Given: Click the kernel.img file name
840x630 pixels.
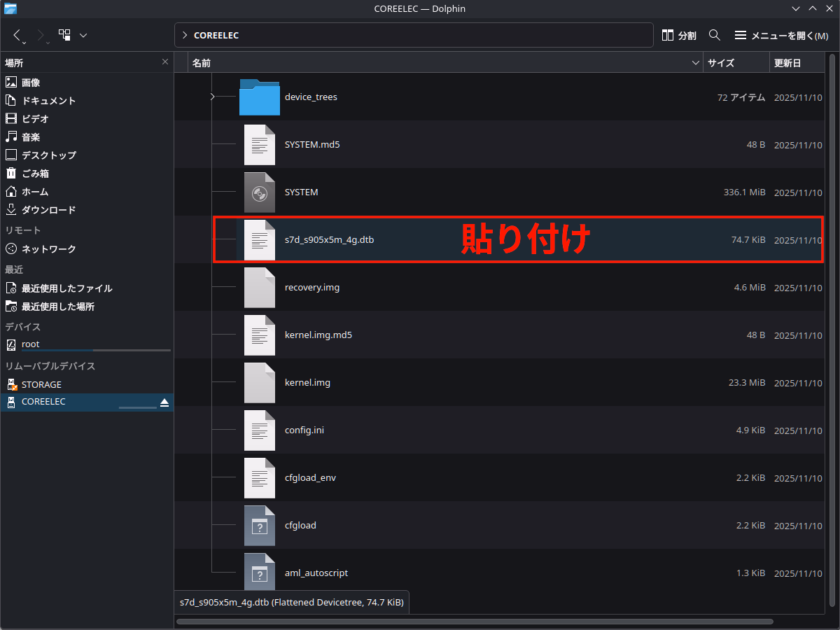Looking at the screenshot, I should pos(307,382).
